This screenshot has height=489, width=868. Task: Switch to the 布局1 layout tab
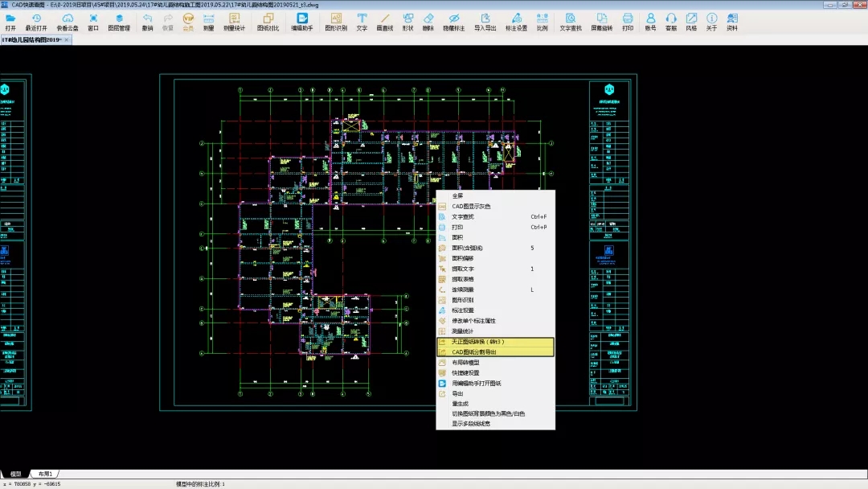coord(45,475)
